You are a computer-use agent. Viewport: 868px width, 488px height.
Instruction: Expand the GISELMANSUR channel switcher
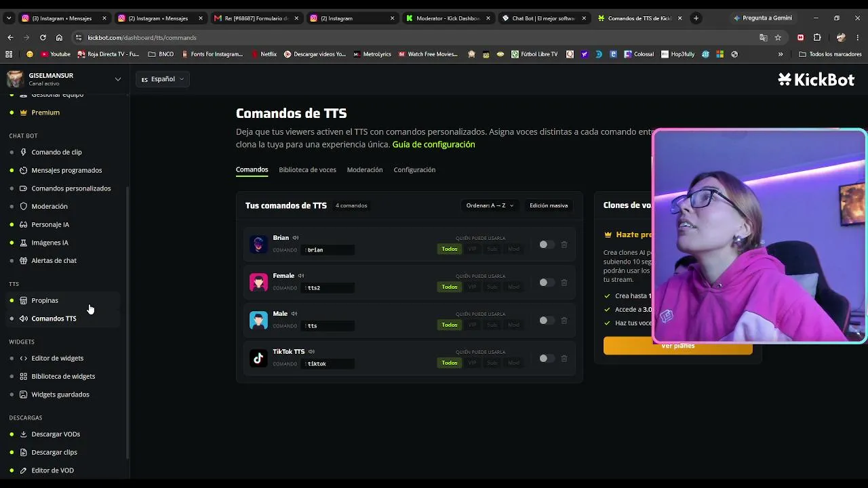pos(118,79)
